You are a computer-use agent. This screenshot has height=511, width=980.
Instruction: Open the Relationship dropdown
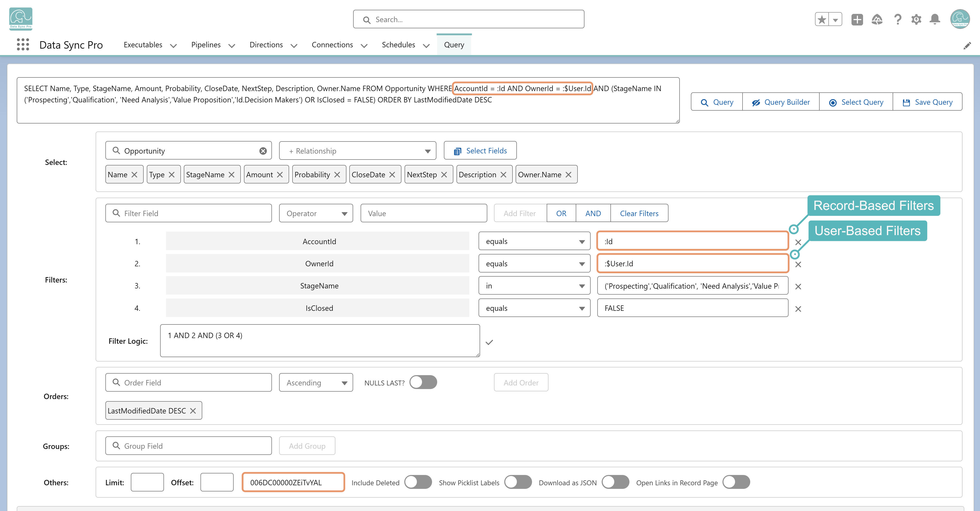click(x=357, y=151)
